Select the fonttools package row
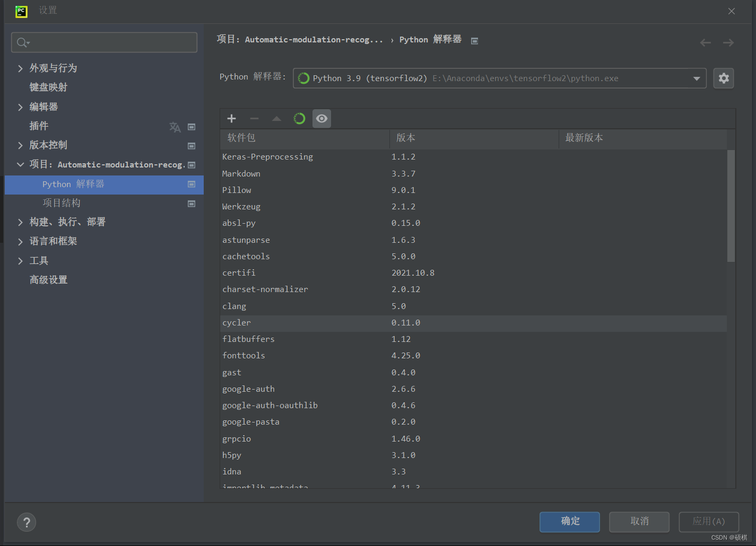 click(x=474, y=356)
